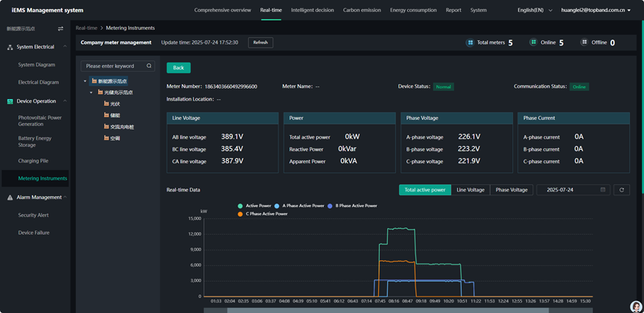
Task: Collapse the 新能源示范点 tree node arrow
Action: coord(85,81)
